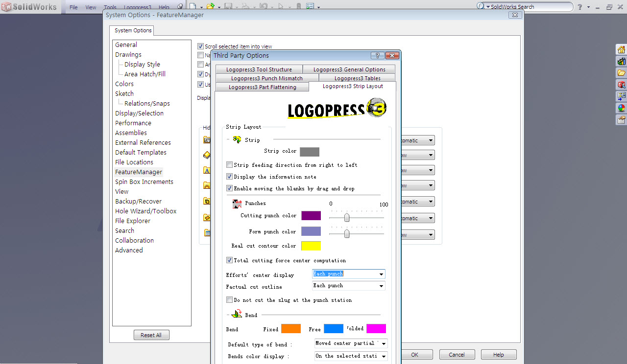
Task: Click the Options toolbar icon
Action: pyautogui.click(x=310, y=7)
